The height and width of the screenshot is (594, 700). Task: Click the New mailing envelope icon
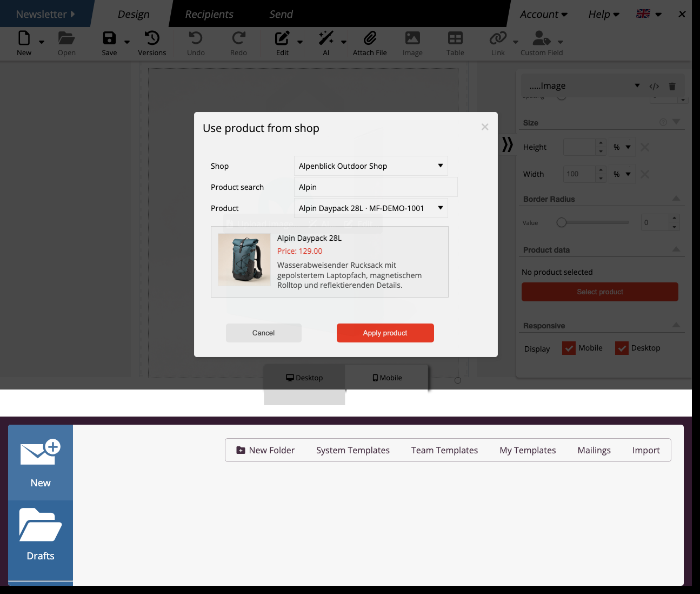tap(41, 453)
